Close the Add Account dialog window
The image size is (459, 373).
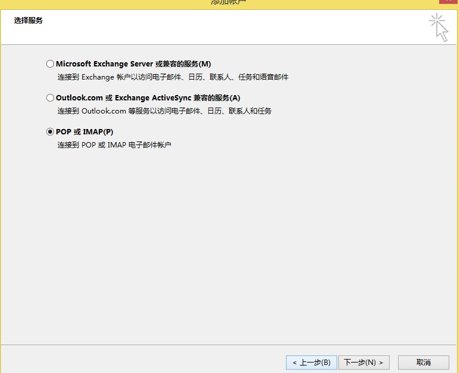(449, 1)
